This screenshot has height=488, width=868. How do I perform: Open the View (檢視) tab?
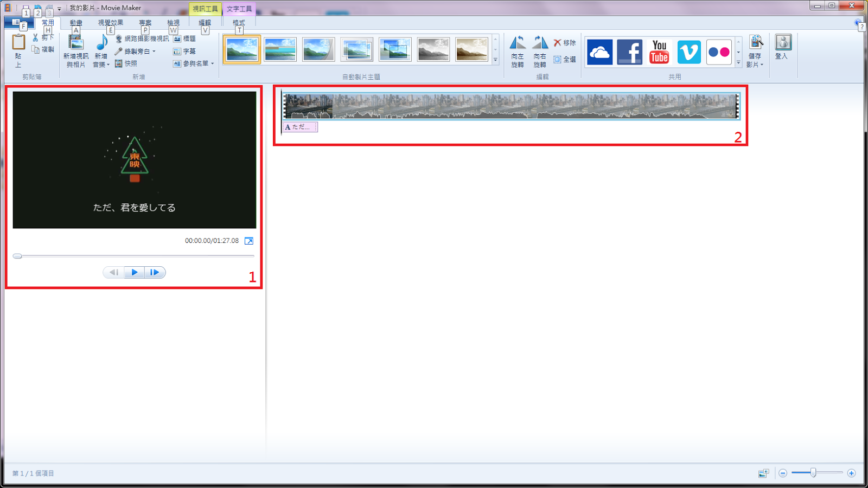(x=173, y=23)
